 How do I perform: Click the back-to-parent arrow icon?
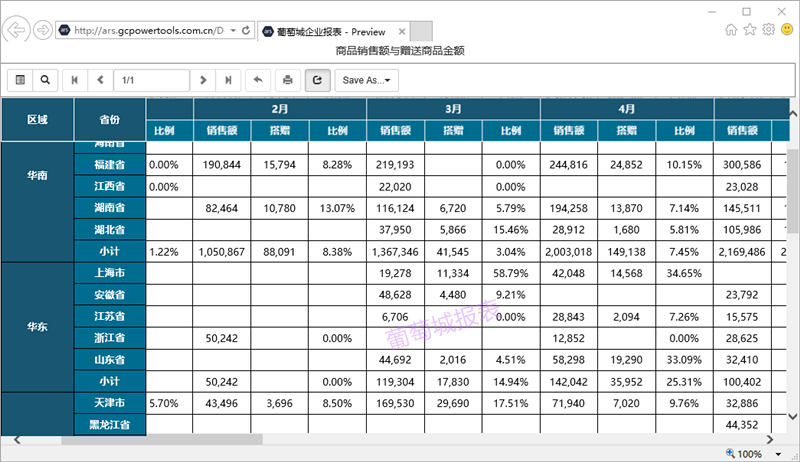[258, 79]
